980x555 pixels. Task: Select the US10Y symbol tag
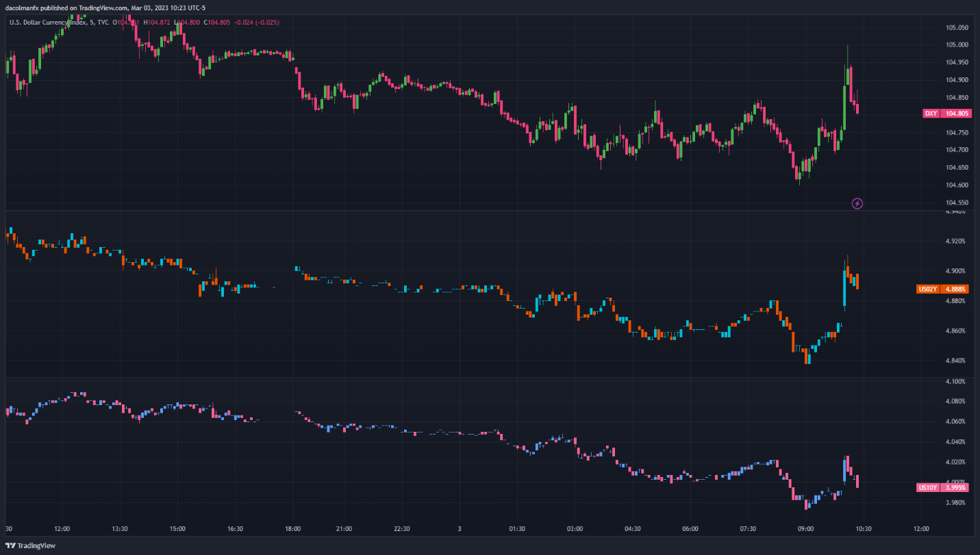927,487
